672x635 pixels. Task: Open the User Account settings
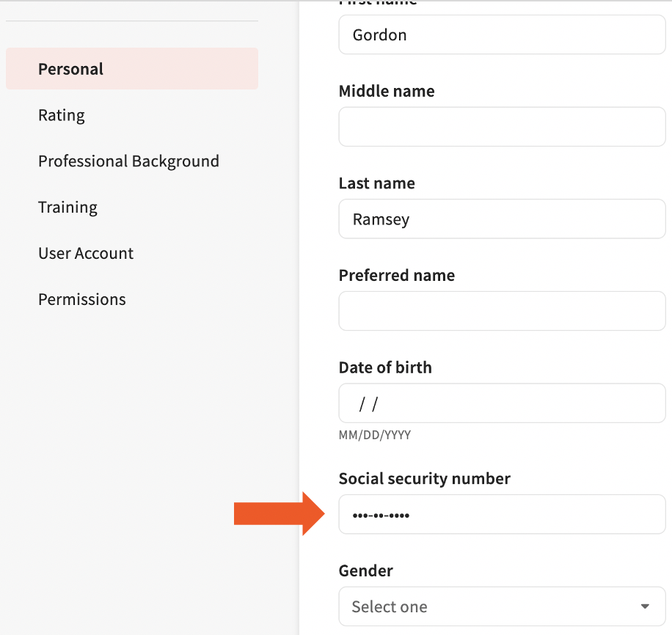tap(86, 253)
